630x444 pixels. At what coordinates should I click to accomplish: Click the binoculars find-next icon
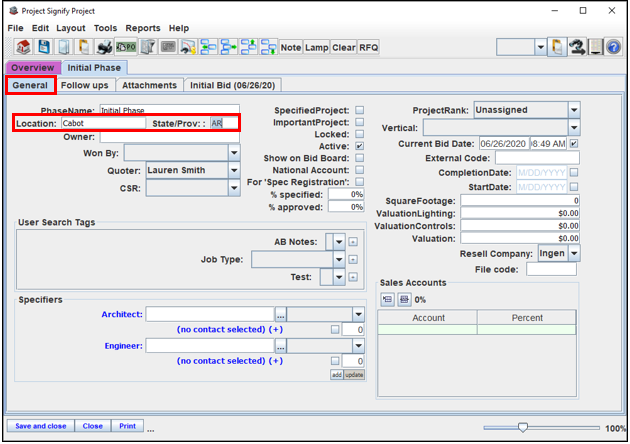577,47
